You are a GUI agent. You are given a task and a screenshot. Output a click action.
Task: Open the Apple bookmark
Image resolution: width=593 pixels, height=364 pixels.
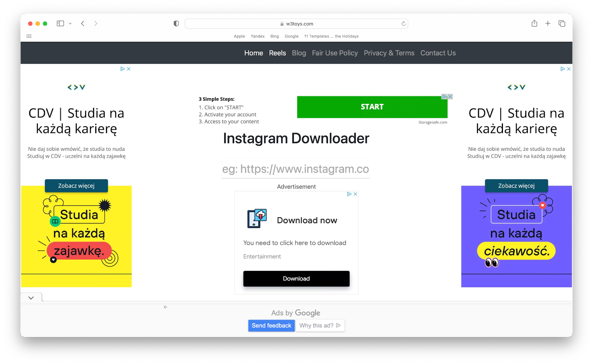(239, 36)
